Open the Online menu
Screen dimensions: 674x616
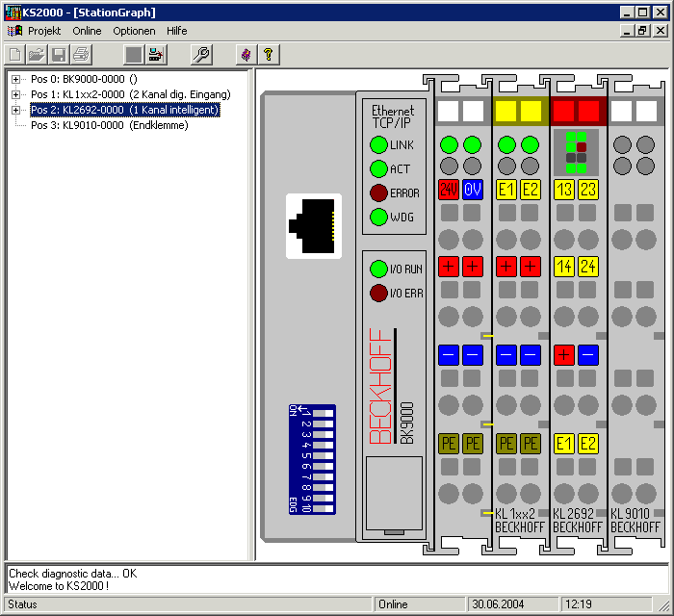[87, 31]
